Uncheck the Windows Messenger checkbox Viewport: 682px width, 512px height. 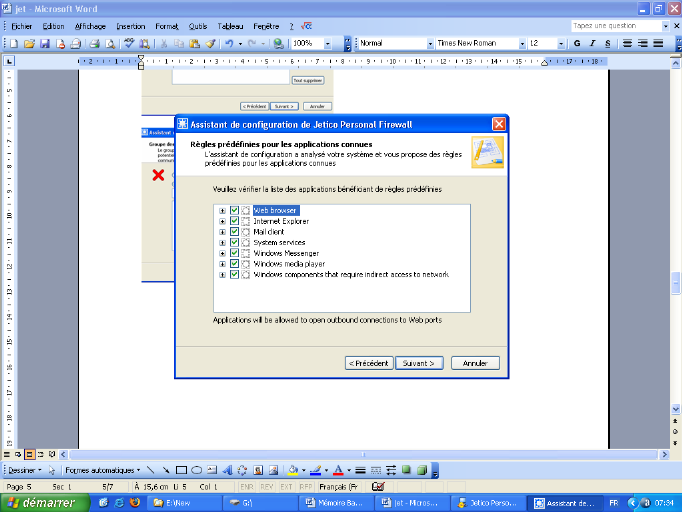[234, 253]
